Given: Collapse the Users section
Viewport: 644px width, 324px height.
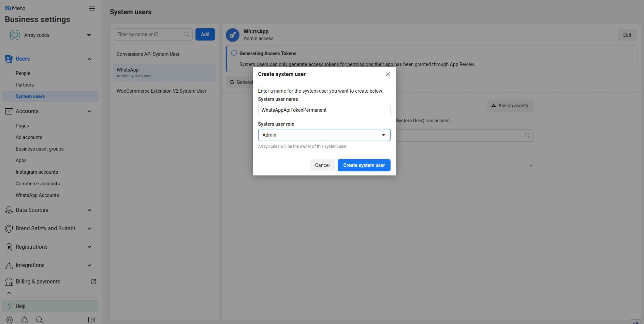Looking at the screenshot, I should coord(89,59).
